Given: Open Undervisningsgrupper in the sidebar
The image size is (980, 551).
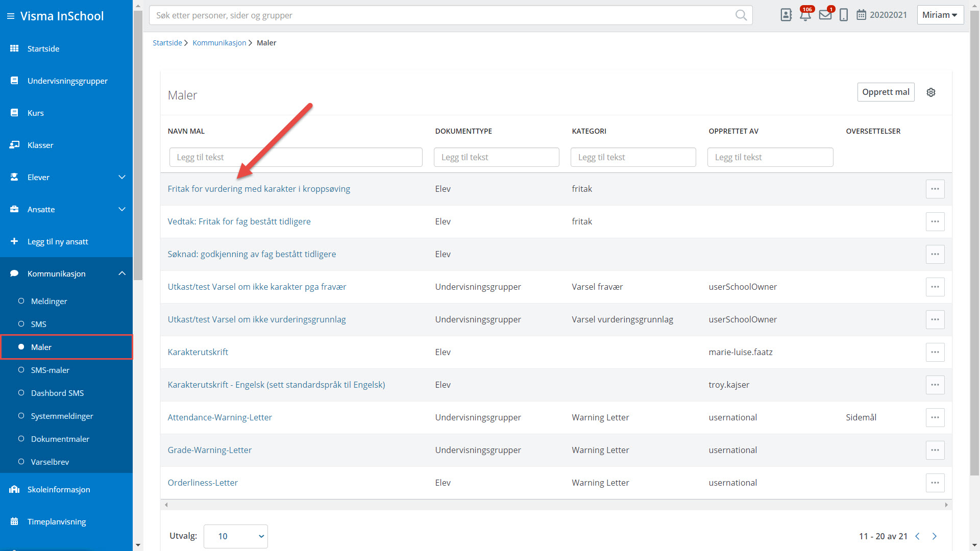Looking at the screenshot, I should tap(67, 81).
